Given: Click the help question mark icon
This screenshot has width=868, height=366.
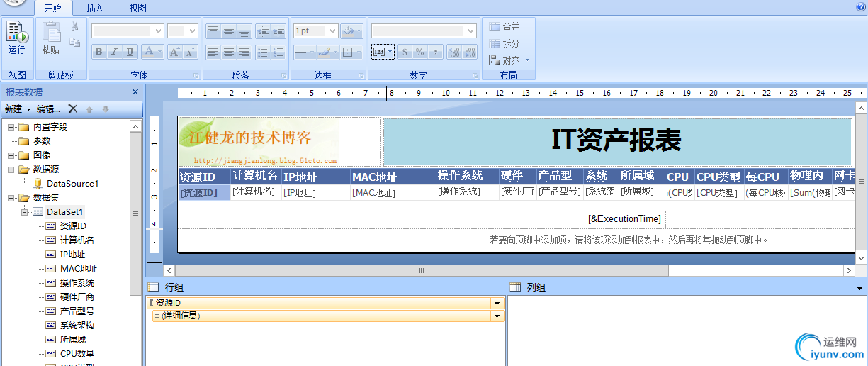Looking at the screenshot, I should [x=861, y=7].
